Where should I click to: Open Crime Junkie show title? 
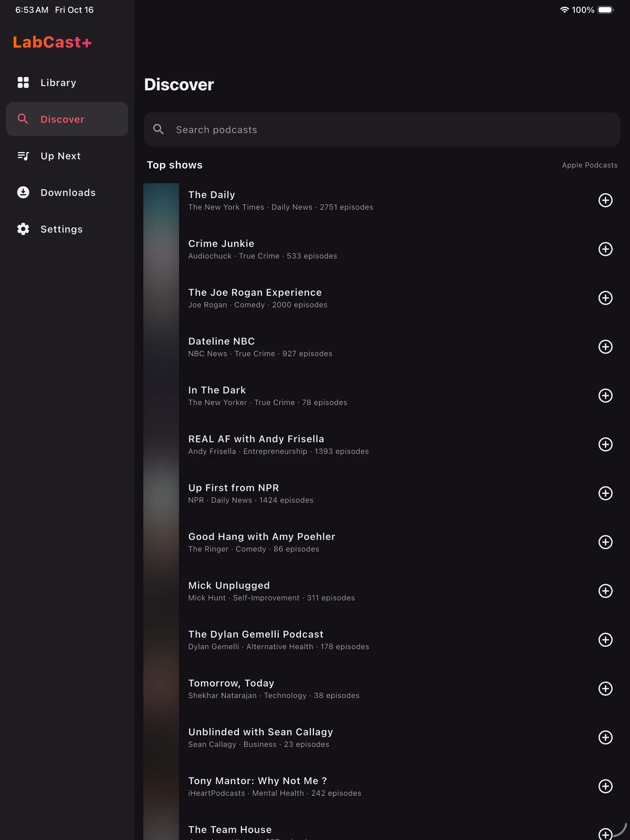[x=221, y=244]
